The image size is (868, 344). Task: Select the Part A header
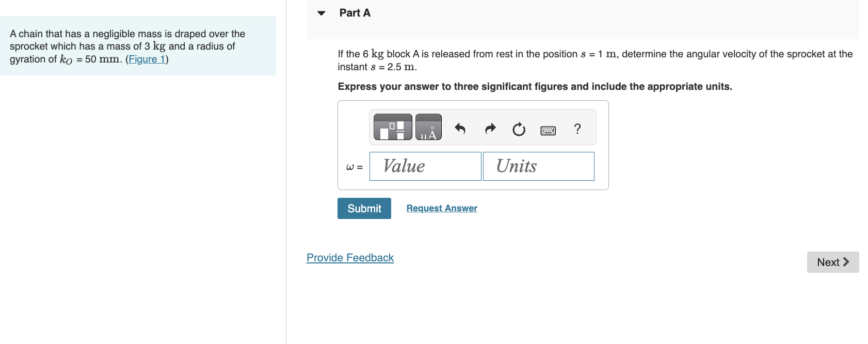[x=355, y=12]
